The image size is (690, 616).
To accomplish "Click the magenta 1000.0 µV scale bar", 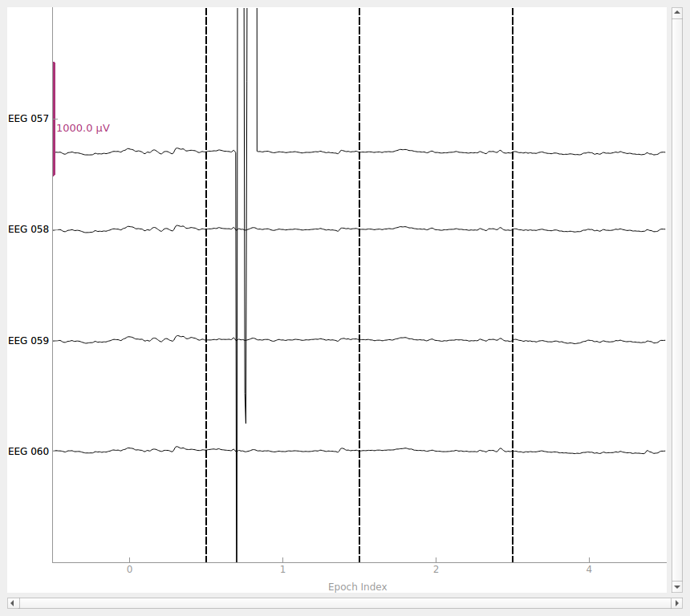I will click(54, 119).
